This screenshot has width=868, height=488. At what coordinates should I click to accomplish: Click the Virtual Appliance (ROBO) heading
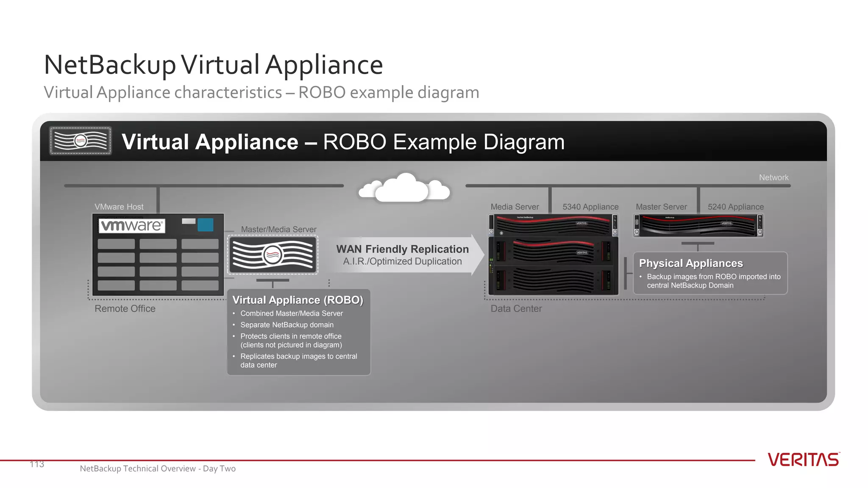tap(298, 300)
